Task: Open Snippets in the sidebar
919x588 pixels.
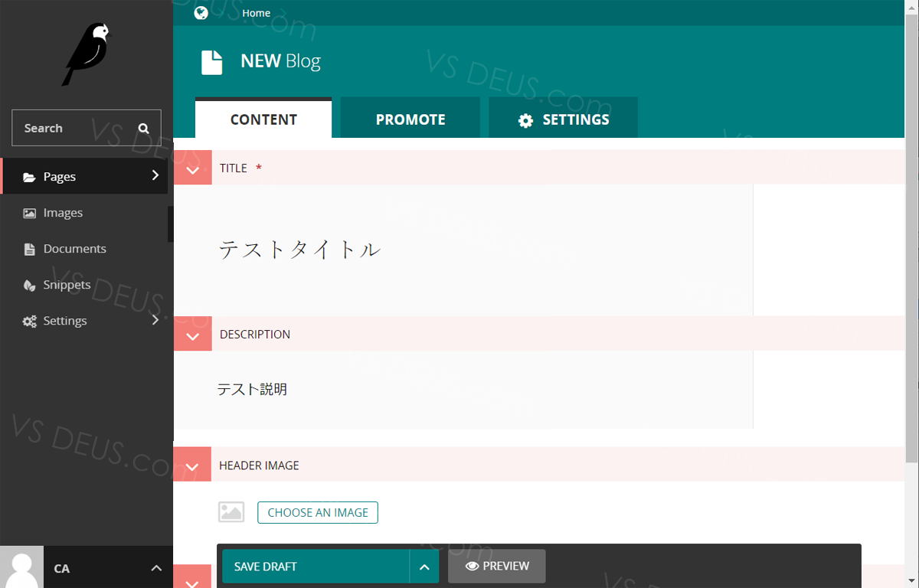Action: 84,285
